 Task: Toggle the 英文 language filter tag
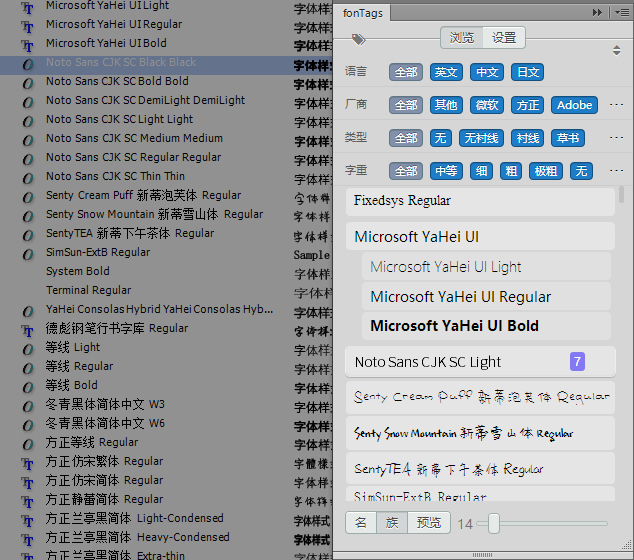point(446,72)
